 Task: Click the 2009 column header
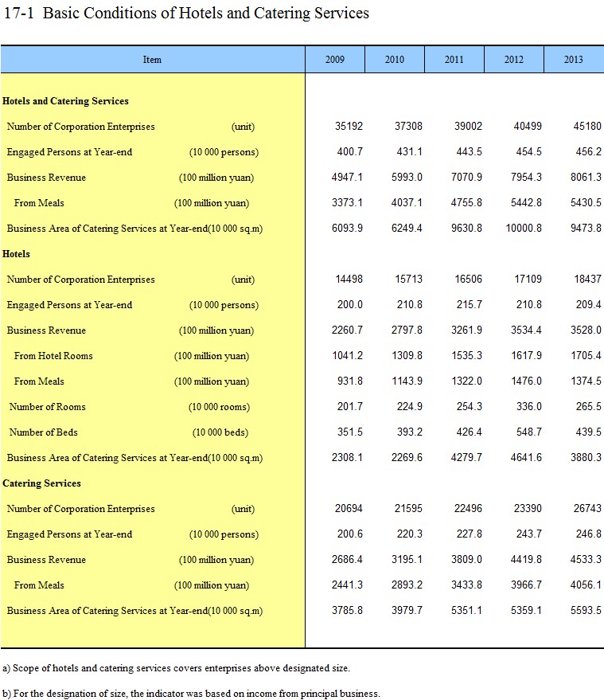point(335,60)
